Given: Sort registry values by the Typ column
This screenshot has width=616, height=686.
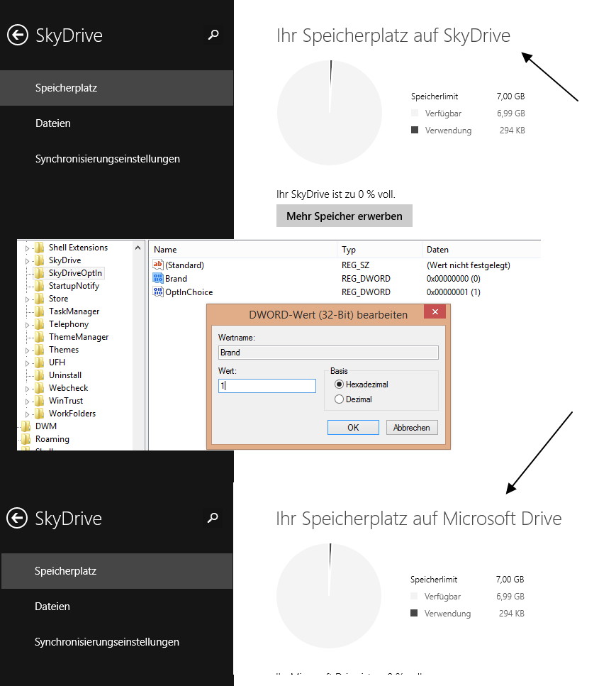Looking at the screenshot, I should click(379, 250).
